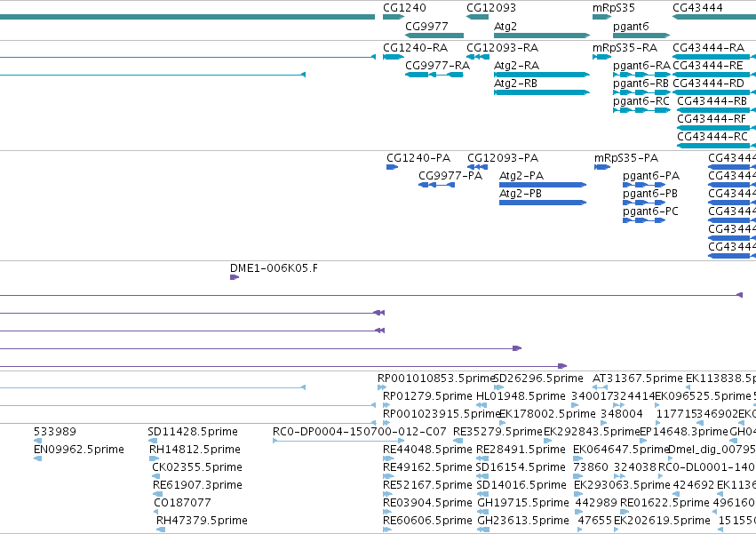Click the EK292843.5prime EST
This screenshot has height=534, width=756.
point(548,441)
